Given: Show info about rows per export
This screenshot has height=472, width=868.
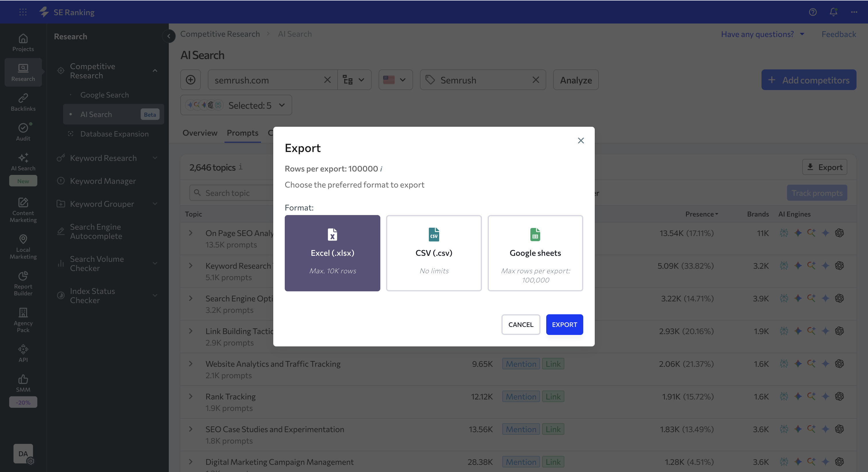Looking at the screenshot, I should pyautogui.click(x=381, y=169).
